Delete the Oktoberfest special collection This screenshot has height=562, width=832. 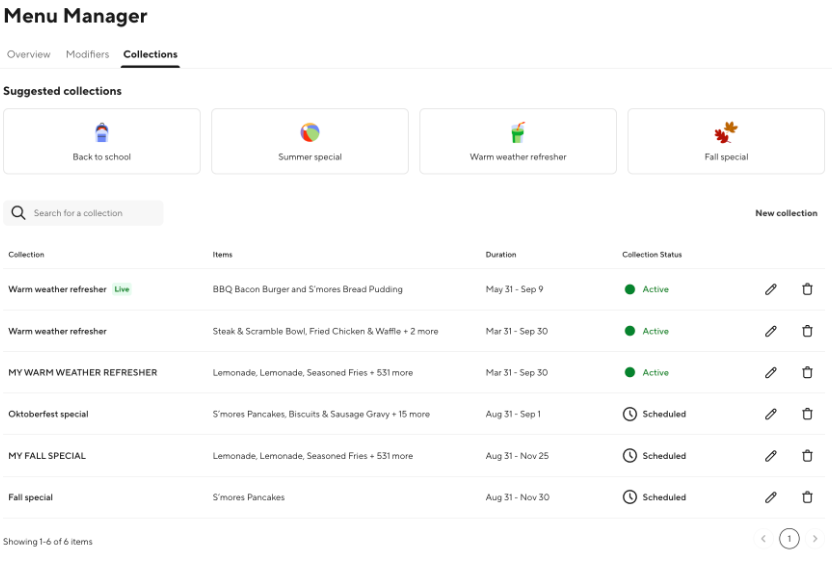coord(807,414)
